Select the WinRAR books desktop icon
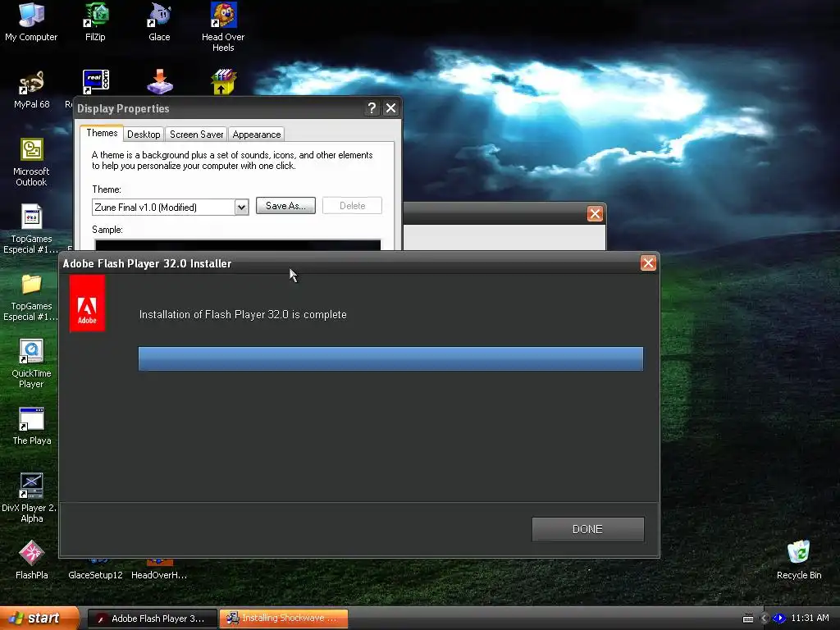 click(223, 82)
